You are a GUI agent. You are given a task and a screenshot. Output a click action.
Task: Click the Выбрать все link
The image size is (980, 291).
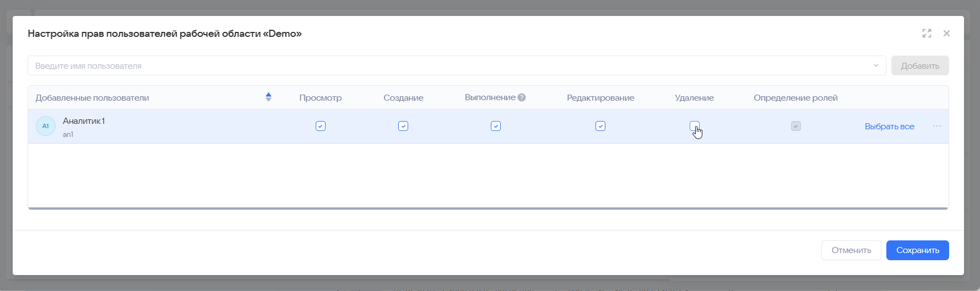click(x=889, y=126)
